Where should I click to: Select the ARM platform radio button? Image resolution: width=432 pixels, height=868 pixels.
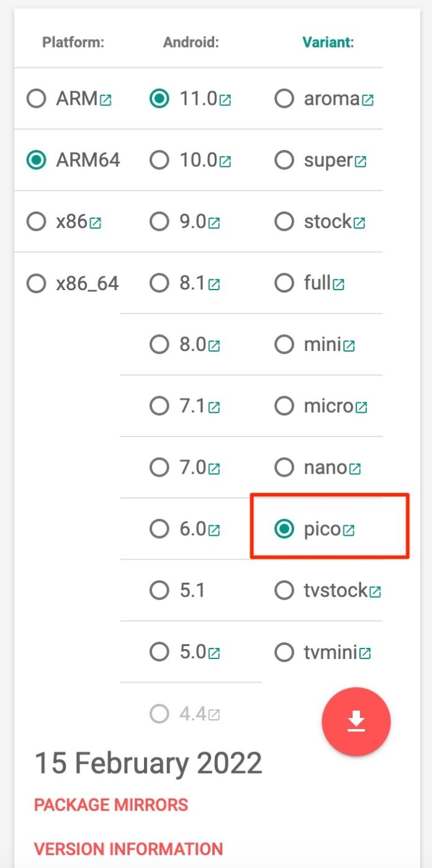coord(37,99)
